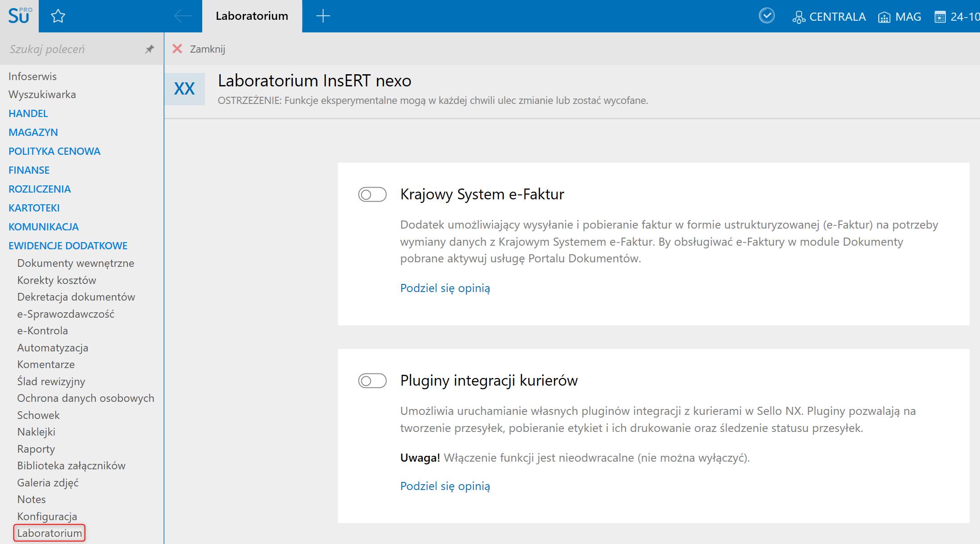Enable Krajowy System e-Faktur toggle
Viewport: 980px width, 544px height.
point(372,194)
